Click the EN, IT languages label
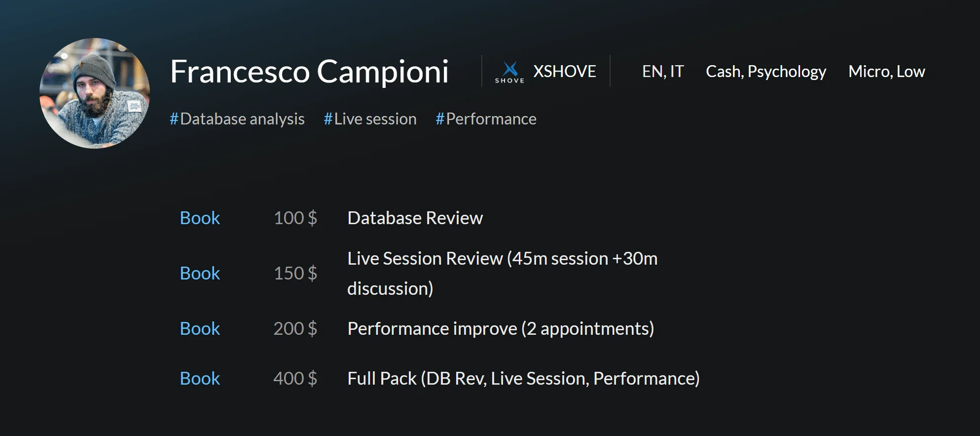The height and width of the screenshot is (436, 980). 662,72
